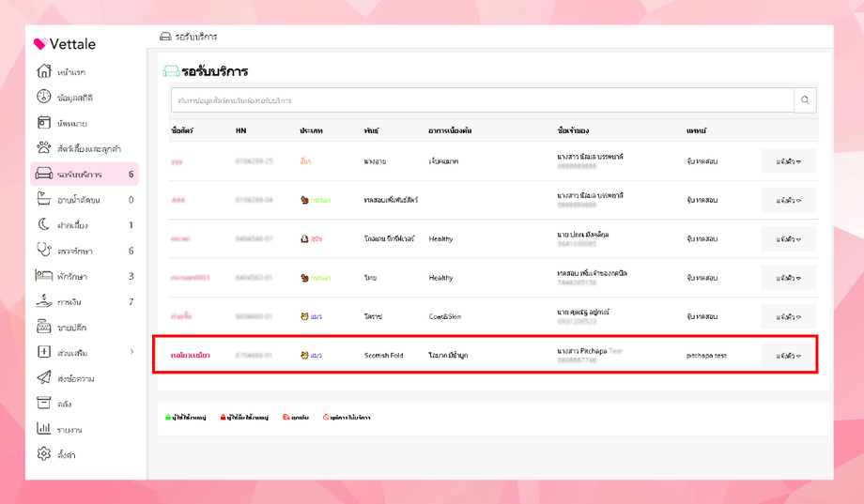Image resolution: width=864 pixels, height=504 pixels.
Task: Open send message paper plane icon
Action: point(43,377)
